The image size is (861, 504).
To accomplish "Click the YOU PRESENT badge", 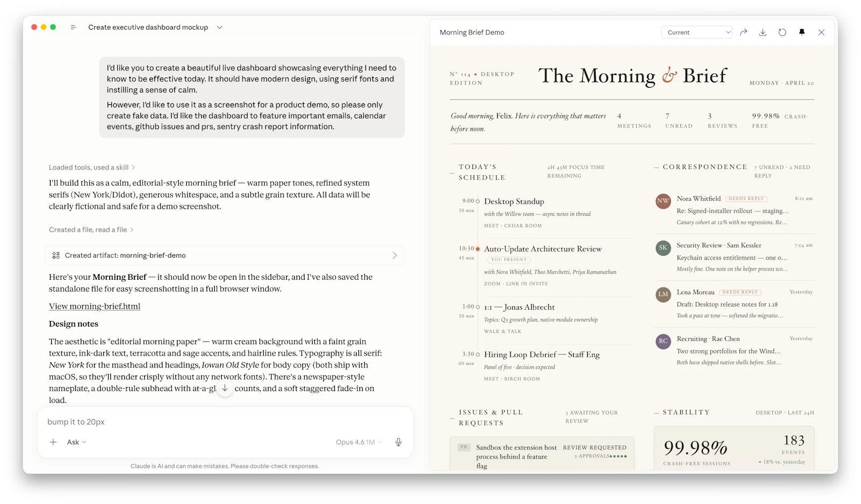I will coord(509,260).
